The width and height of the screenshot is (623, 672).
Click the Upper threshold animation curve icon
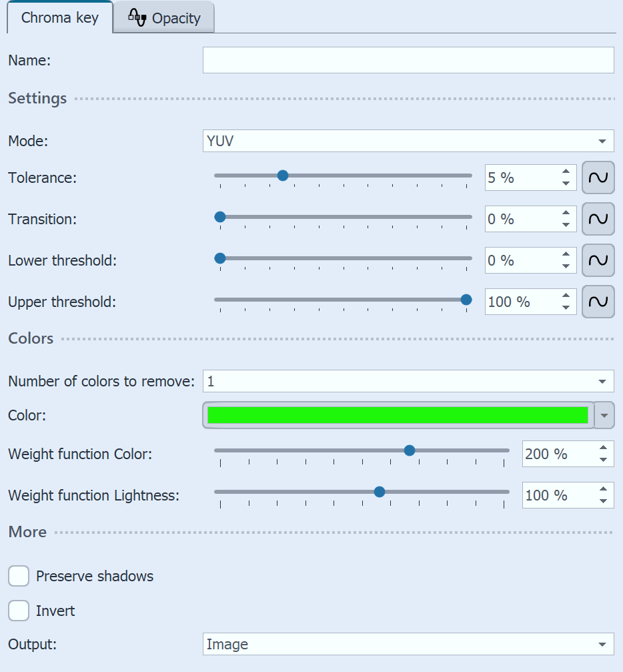click(598, 302)
